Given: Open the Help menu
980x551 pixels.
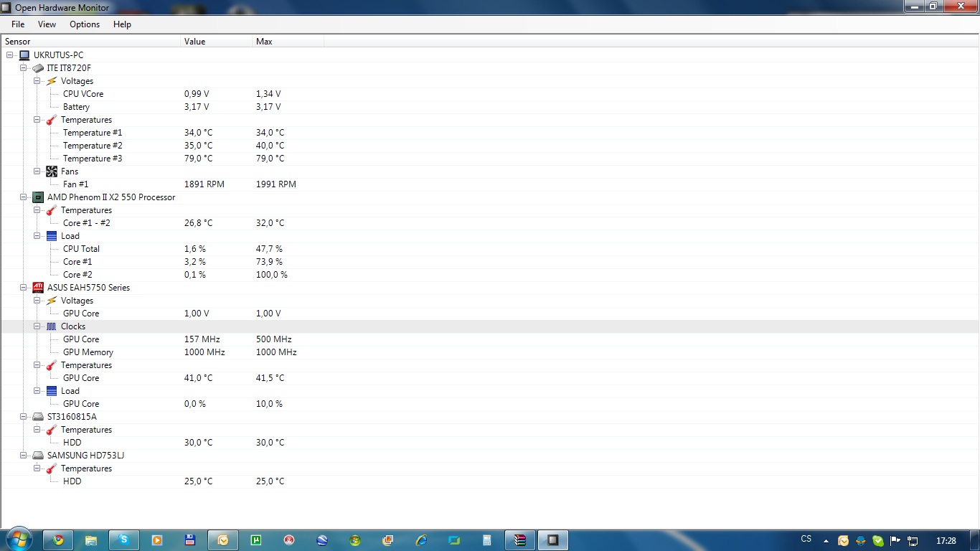Looking at the screenshot, I should click(122, 24).
